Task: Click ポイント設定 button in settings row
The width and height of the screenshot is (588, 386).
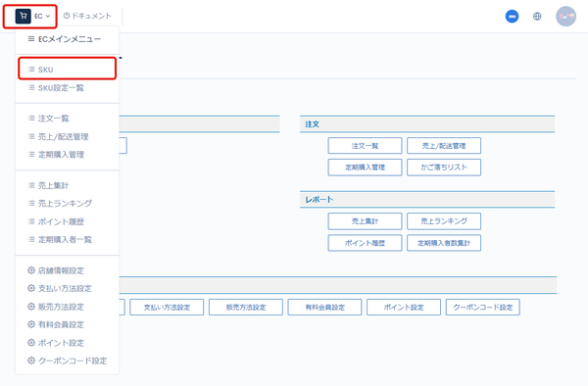Action: tap(404, 308)
